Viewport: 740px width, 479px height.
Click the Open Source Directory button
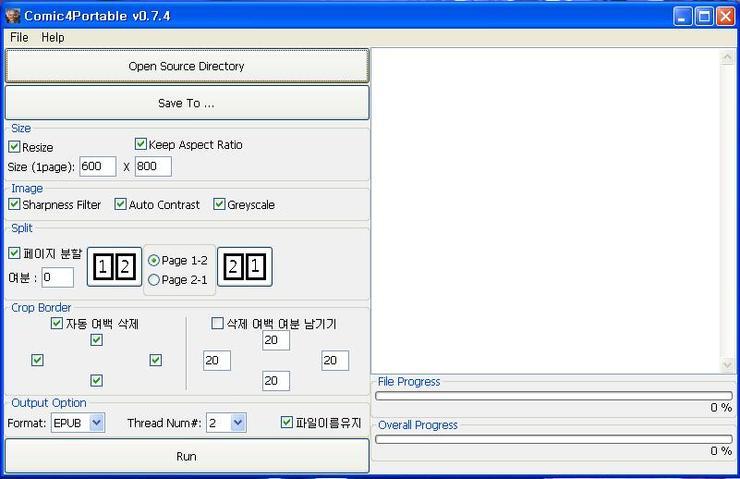186,66
